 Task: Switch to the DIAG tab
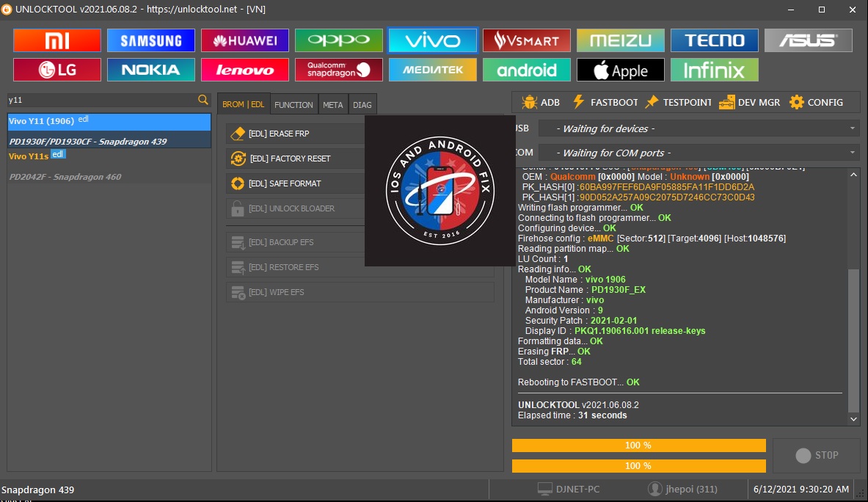(362, 105)
